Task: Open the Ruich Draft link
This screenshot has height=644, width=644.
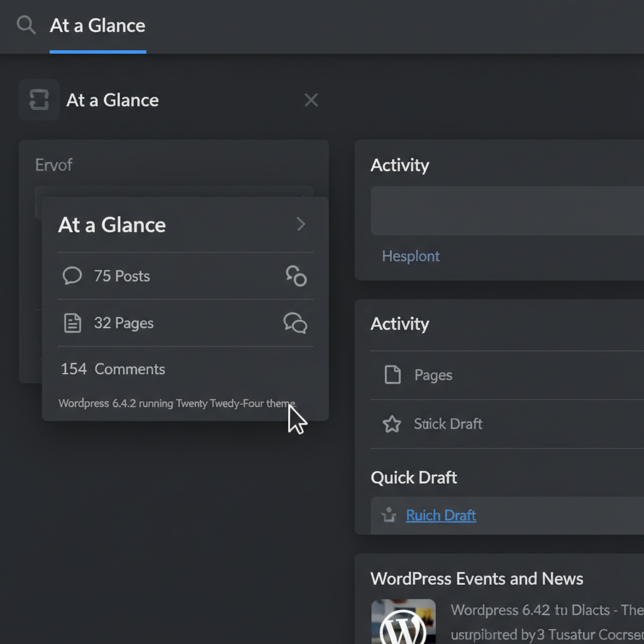Action: click(x=441, y=516)
